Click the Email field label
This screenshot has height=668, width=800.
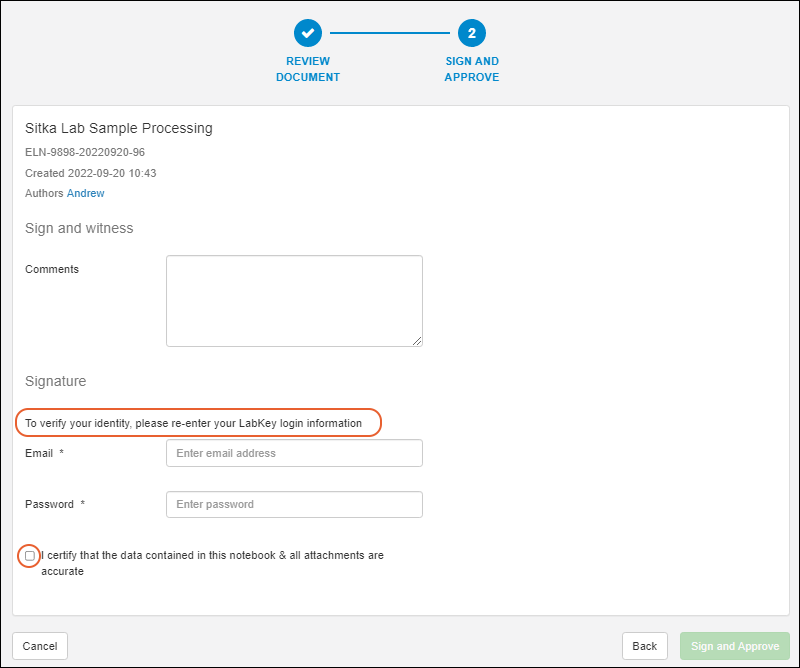[x=40, y=453]
